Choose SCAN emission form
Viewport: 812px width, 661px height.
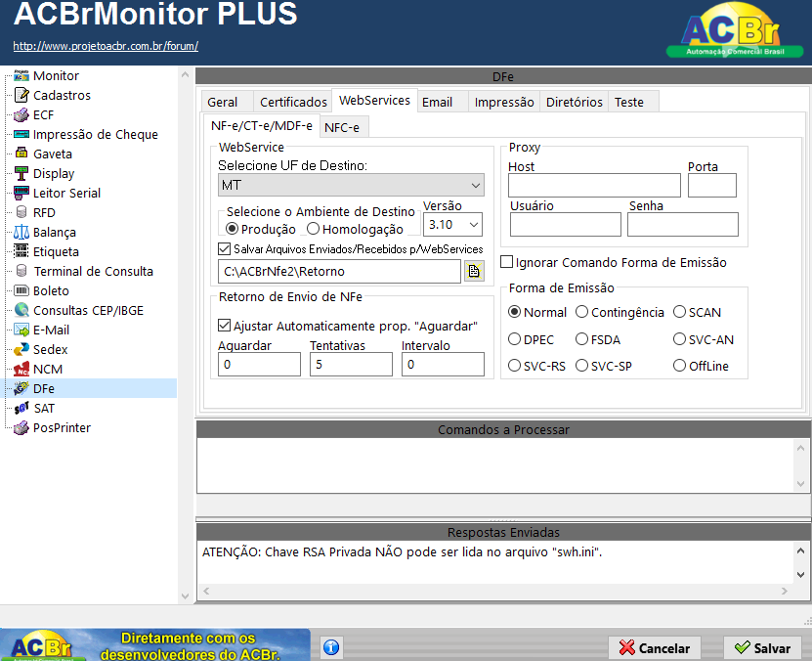(x=679, y=312)
